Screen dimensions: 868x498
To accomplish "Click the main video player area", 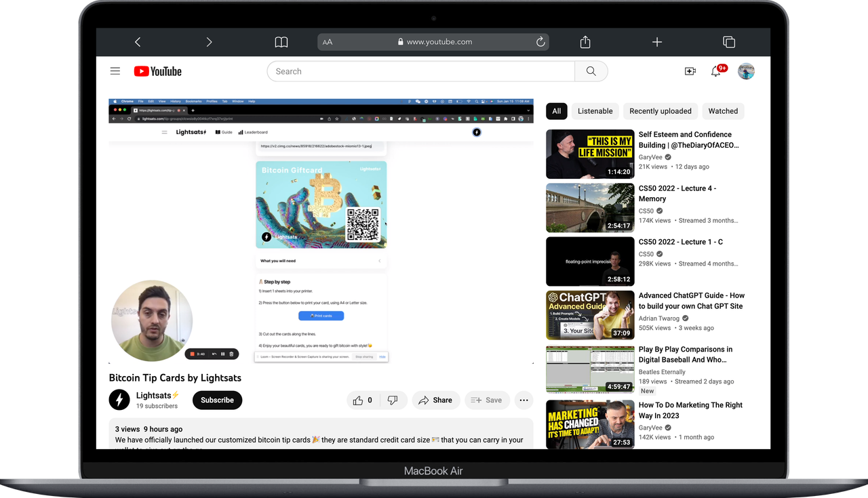I will click(321, 231).
